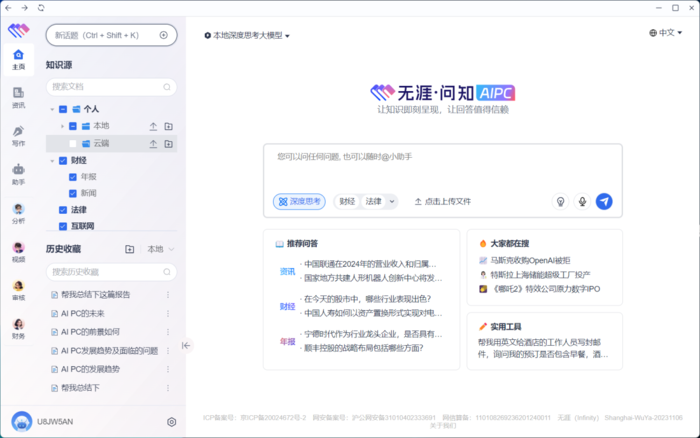
Task: Upload file to 云端 folder
Action: (153, 144)
